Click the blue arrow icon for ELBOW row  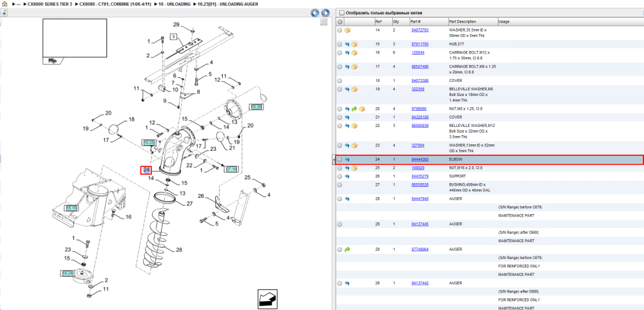[x=347, y=160]
